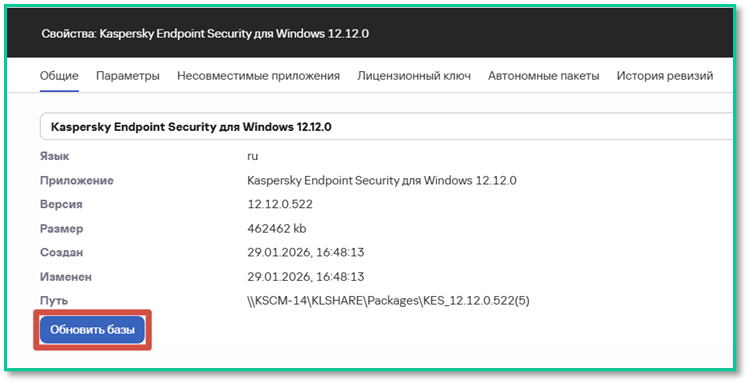Open the Автономные пакеты tab
Viewport: 749px width, 384px height.
click(x=544, y=76)
